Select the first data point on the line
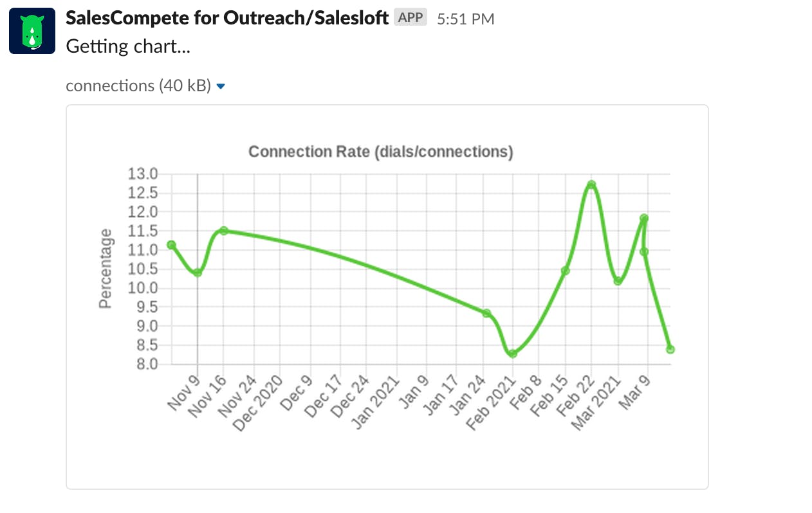This screenshot has height=513, width=812. 171,245
